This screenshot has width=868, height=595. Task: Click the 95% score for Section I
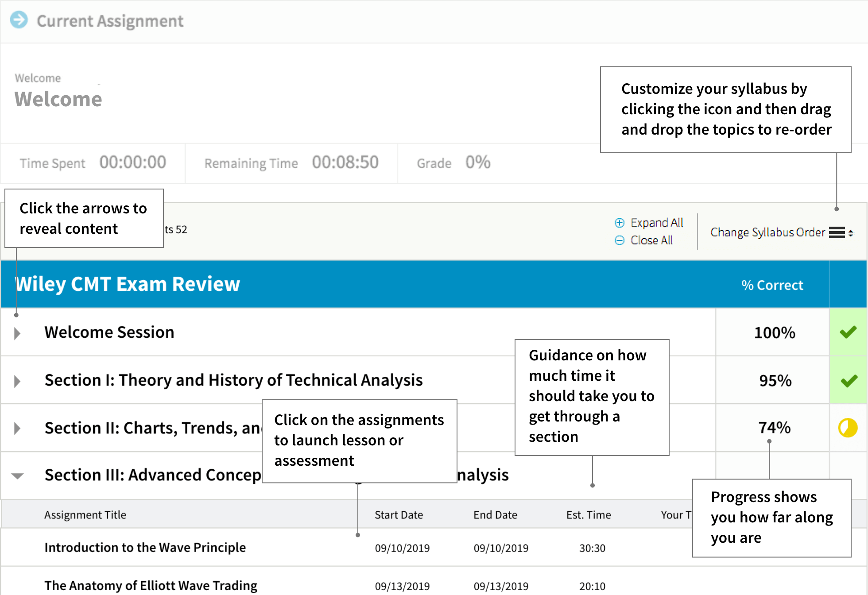pos(775,381)
